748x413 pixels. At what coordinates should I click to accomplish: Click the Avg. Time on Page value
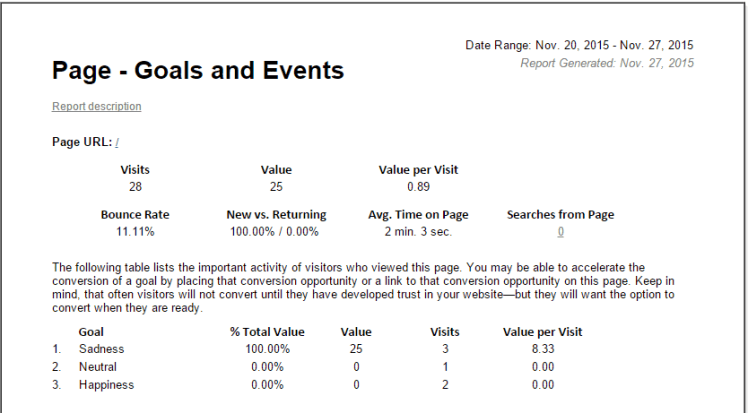click(418, 232)
